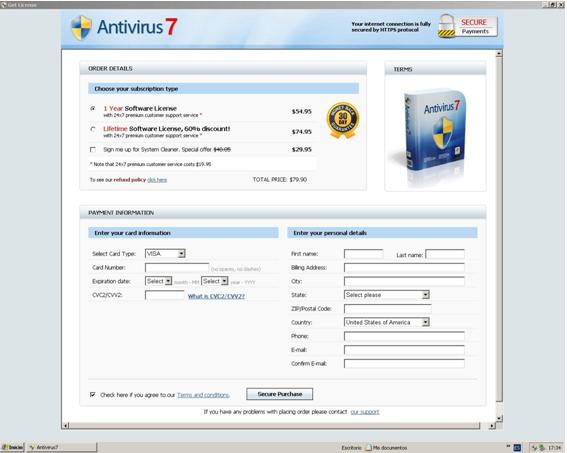Screen dimensions: 567x453
Task: Click the Secure Purchase button
Action: click(280, 394)
